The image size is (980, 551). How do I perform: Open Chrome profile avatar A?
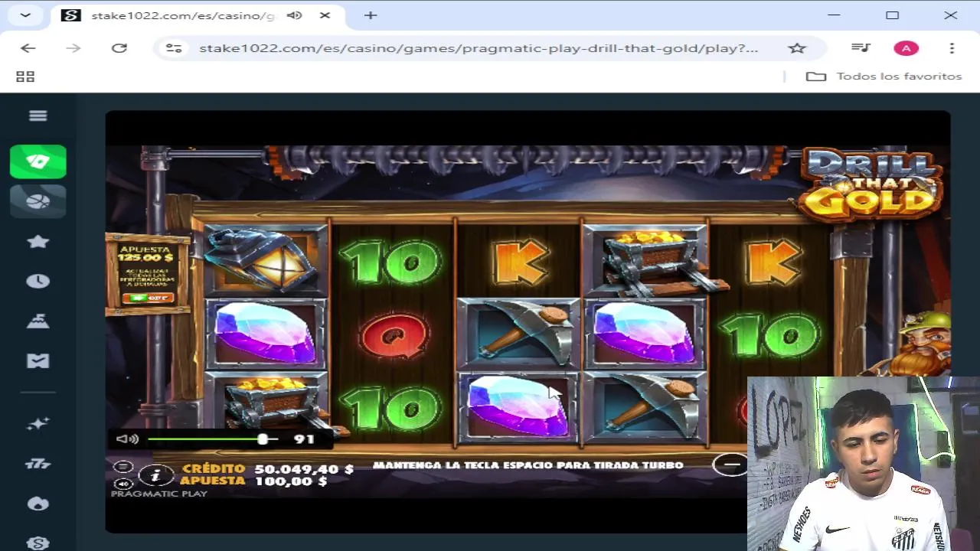(x=906, y=48)
